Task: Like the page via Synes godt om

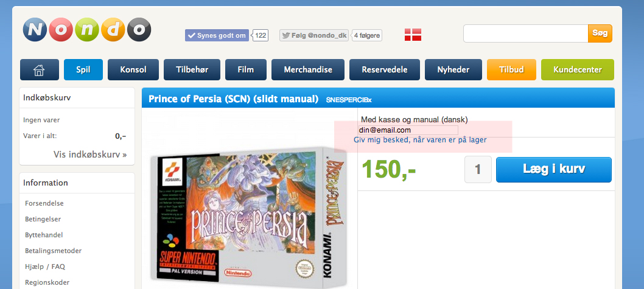Action: click(x=217, y=35)
